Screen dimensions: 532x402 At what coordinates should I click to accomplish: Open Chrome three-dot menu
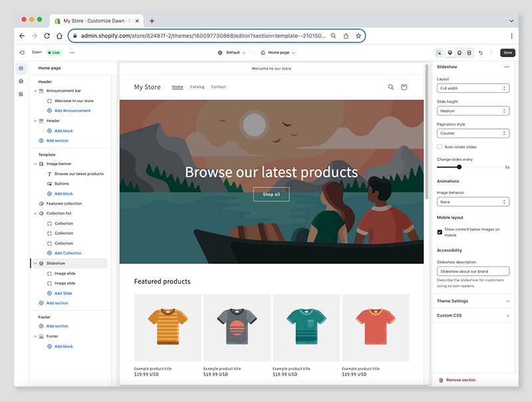511,36
